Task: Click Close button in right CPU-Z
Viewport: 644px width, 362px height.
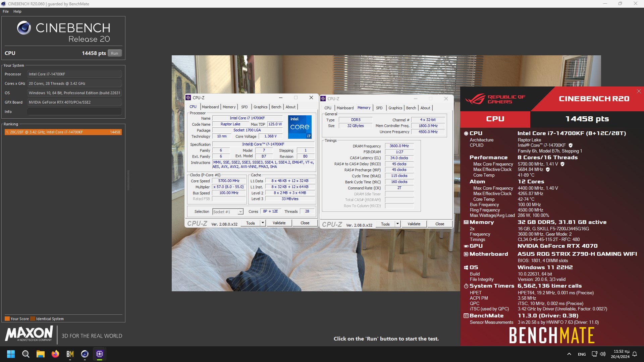Action: point(440,224)
